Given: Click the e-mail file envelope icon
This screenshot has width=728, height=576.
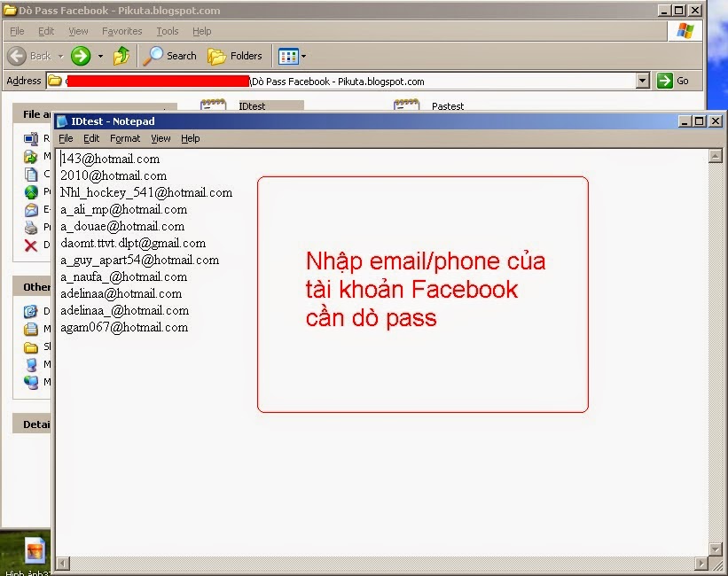Looking at the screenshot, I should pos(31,210).
